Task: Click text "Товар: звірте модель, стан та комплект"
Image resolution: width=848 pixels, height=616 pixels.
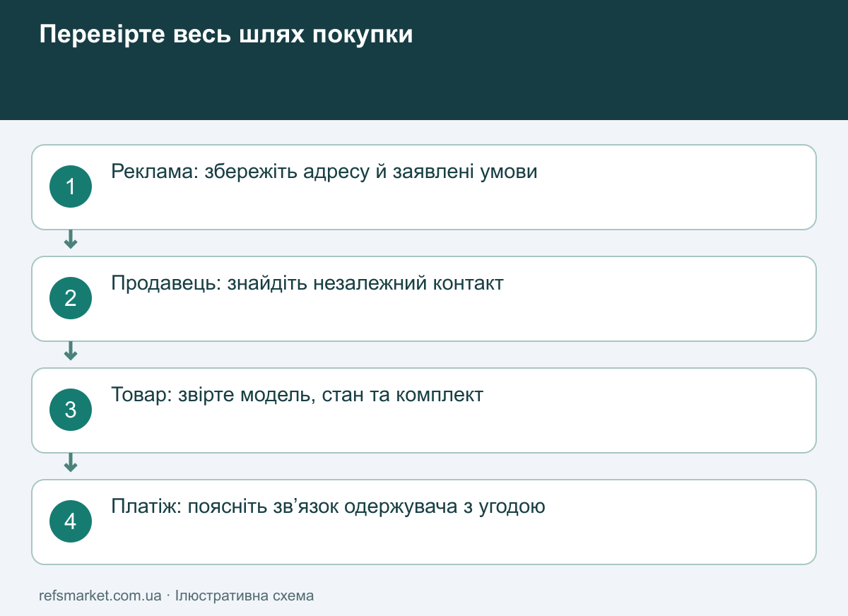Action: coord(298,395)
